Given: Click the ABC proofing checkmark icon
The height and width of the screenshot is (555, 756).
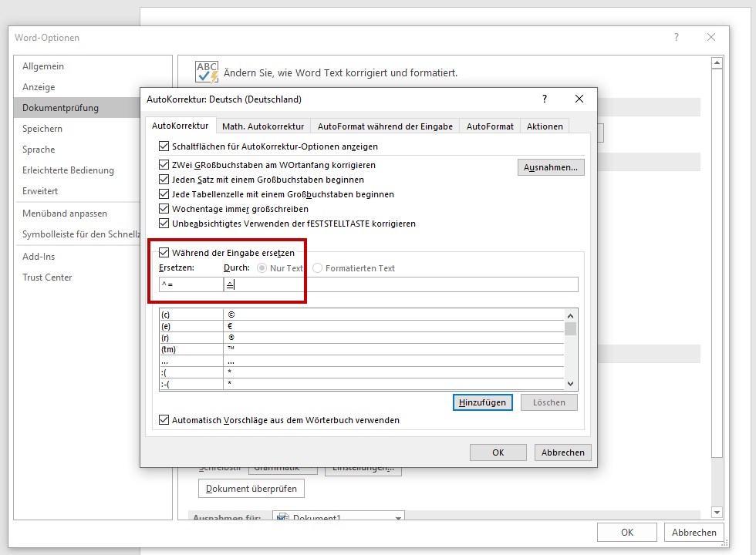Looking at the screenshot, I should tap(207, 72).
